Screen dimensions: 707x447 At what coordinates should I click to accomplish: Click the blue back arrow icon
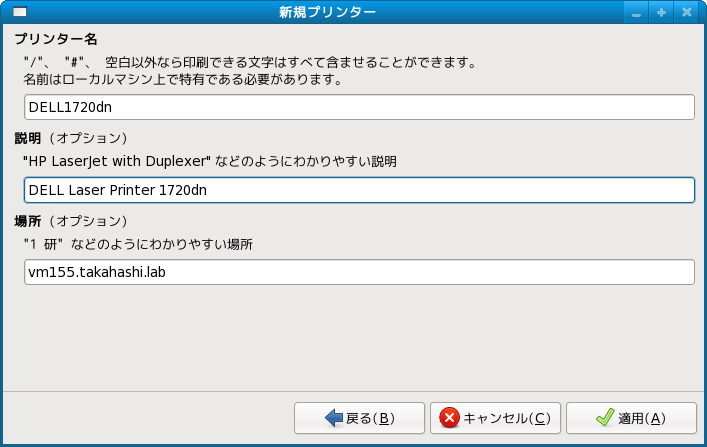(334, 418)
